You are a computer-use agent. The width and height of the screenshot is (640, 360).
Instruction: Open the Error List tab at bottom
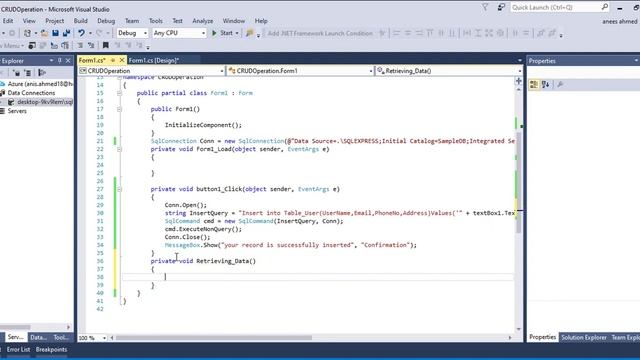pyautogui.click(x=18, y=350)
